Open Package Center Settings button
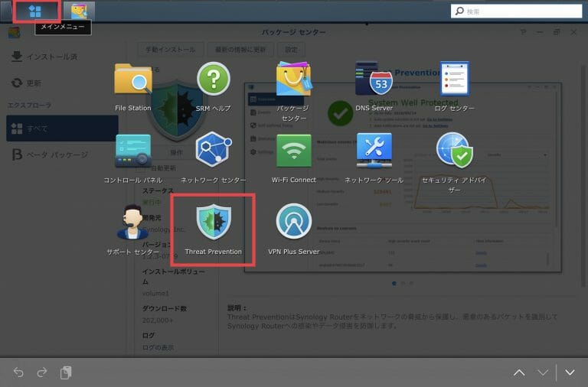The image size is (588, 387). (291, 50)
